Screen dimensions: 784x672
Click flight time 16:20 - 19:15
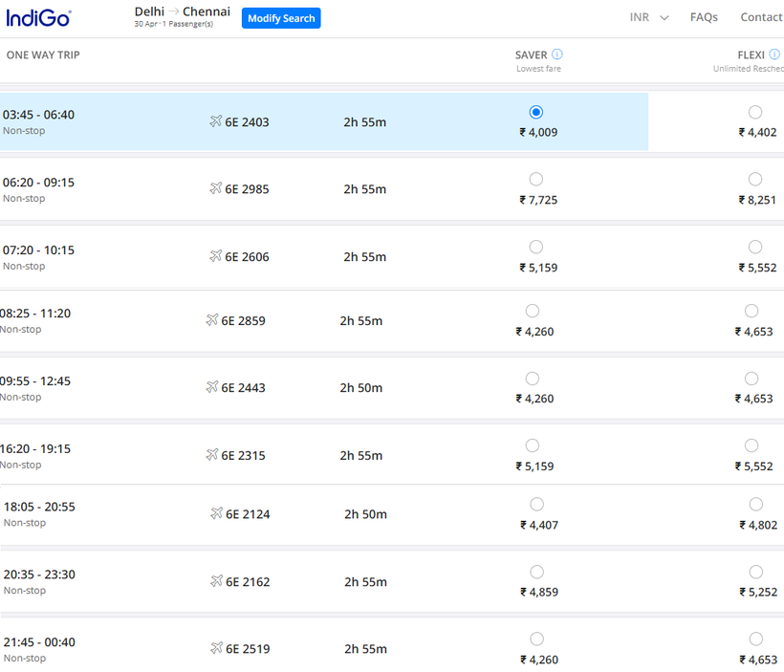(35, 449)
